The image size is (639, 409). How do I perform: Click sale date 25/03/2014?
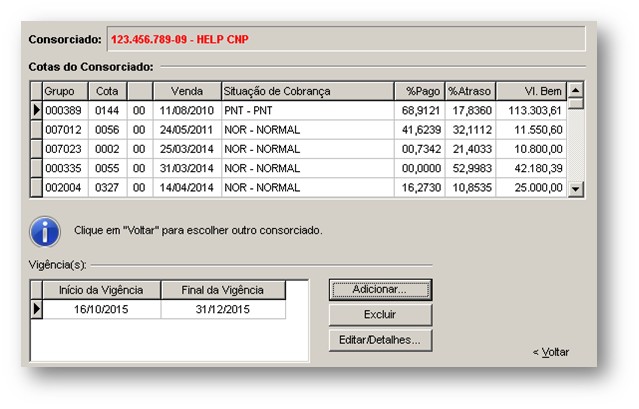187,149
